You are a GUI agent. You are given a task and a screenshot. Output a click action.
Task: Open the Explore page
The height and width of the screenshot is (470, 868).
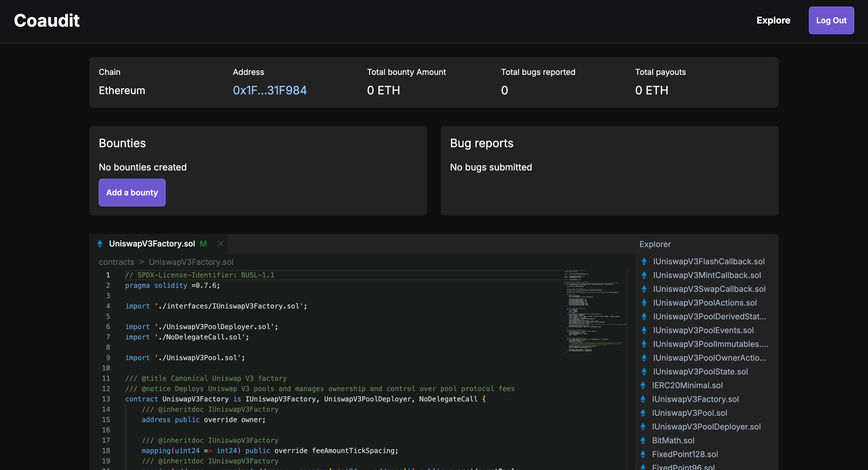coord(773,20)
